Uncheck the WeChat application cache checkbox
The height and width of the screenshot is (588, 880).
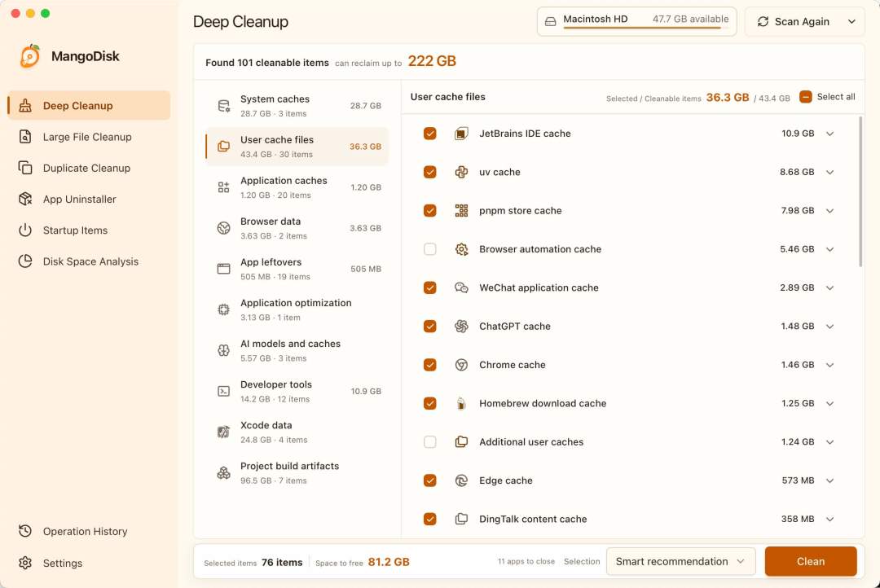pyautogui.click(x=430, y=287)
